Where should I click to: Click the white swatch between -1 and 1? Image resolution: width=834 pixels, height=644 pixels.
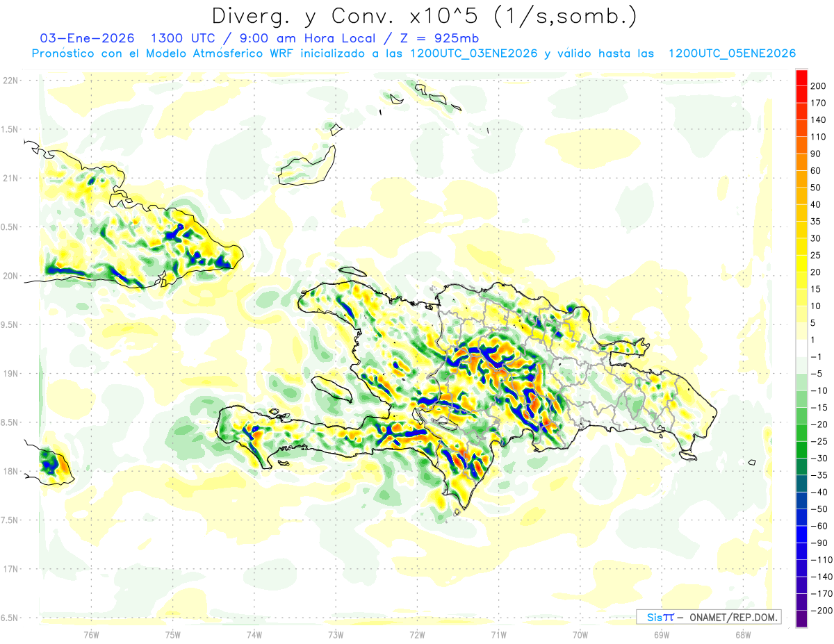tap(801, 347)
